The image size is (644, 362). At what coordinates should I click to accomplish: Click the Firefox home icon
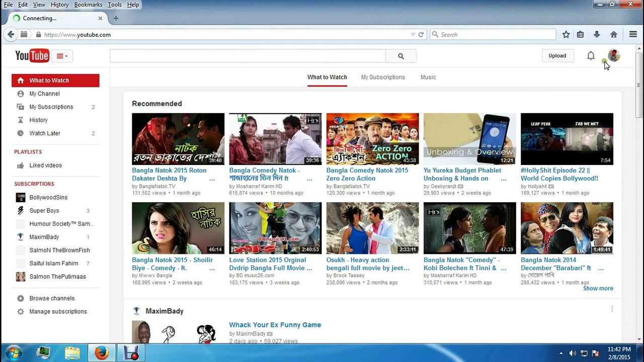click(x=613, y=35)
